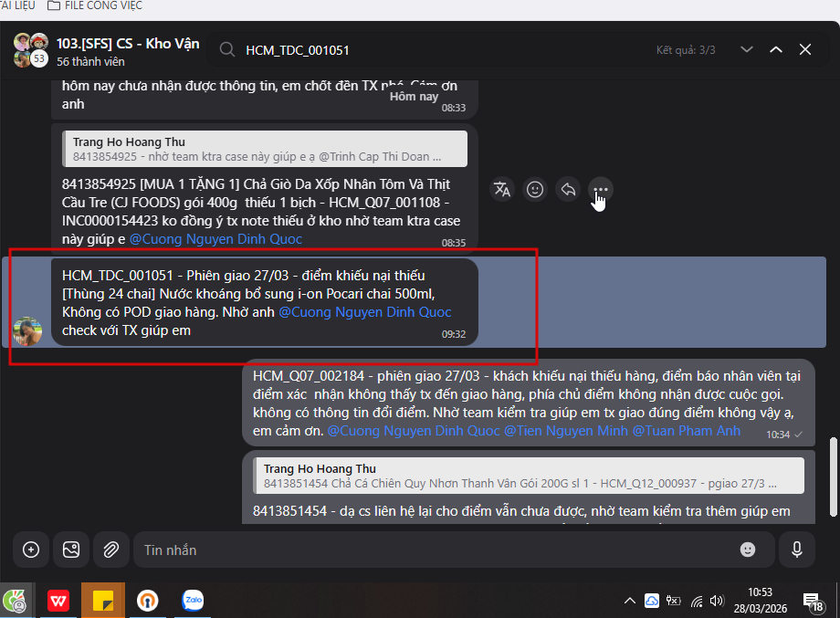Close the message search bar

tap(805, 49)
